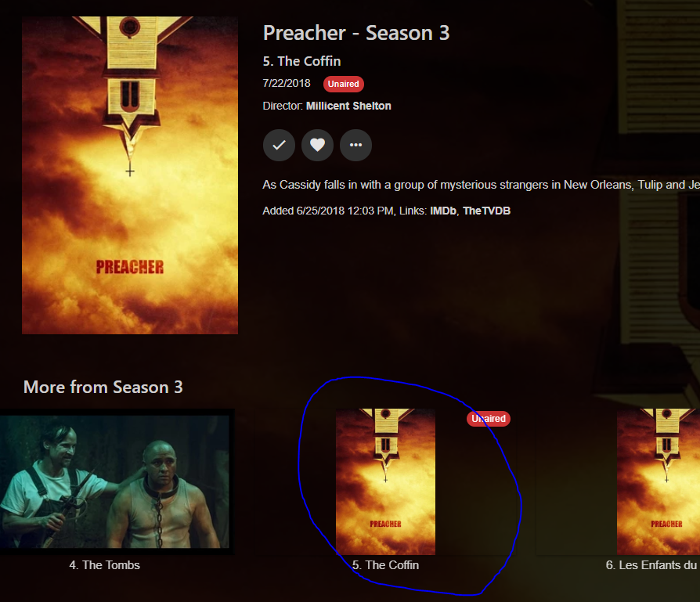700x602 pixels.
Task: Open director Millicent Shelton's page
Action: click(x=348, y=106)
